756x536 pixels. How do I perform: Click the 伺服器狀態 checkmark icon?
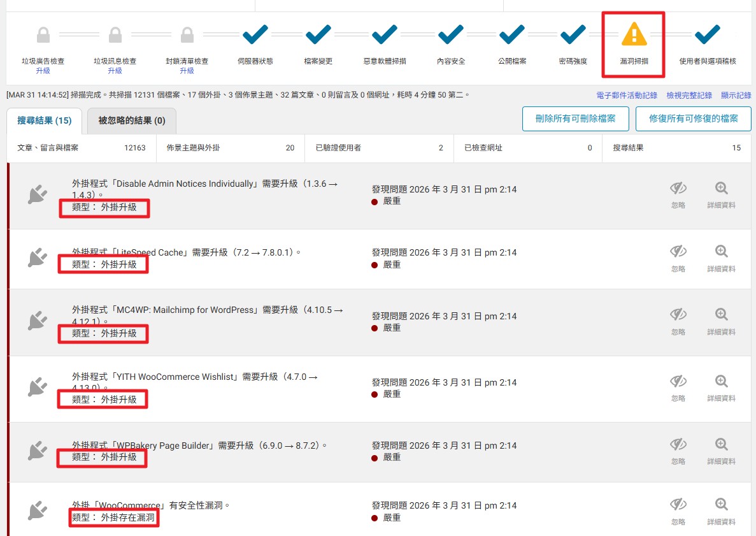tap(255, 34)
